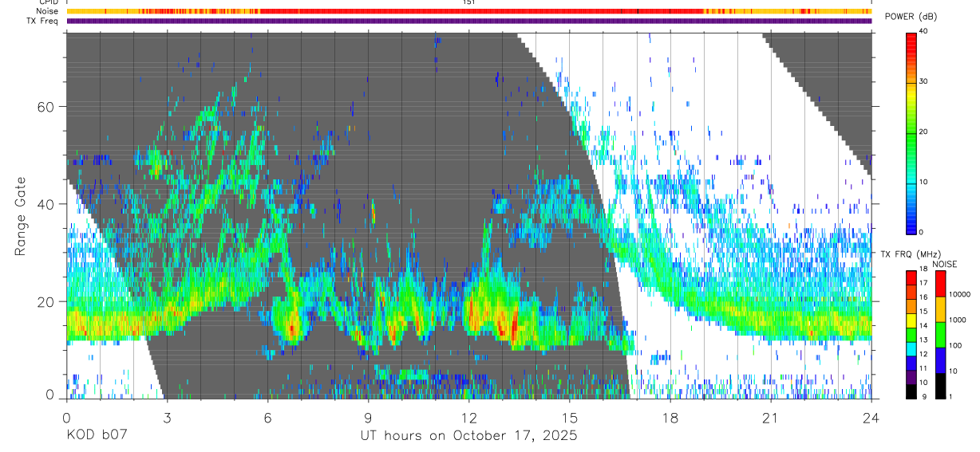The width and height of the screenshot is (980, 452).
Task: Click x-axis tick label 12
Action: pyautogui.click(x=468, y=417)
